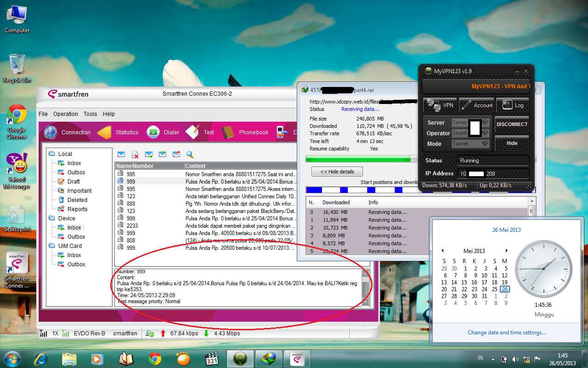Open the Text section notepad icon
Image resolution: width=588 pixels, height=368 pixels.
192,132
